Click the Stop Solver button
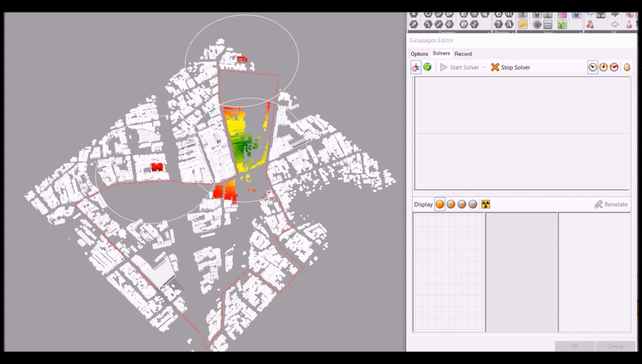Image resolution: width=642 pixels, height=364 pixels. point(510,67)
